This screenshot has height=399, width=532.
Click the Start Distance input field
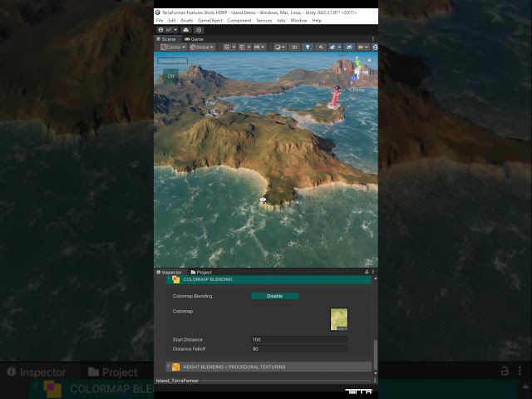tap(300, 340)
